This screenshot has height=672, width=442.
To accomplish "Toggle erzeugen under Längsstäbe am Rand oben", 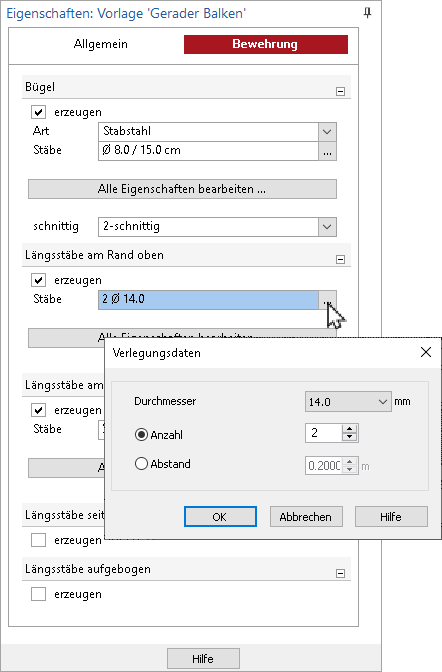I will (x=39, y=280).
